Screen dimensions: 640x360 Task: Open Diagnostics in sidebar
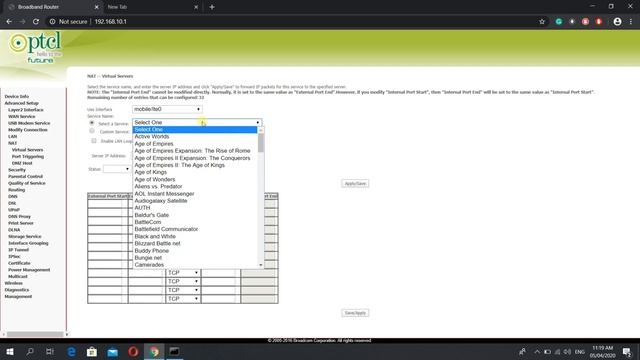point(17,290)
